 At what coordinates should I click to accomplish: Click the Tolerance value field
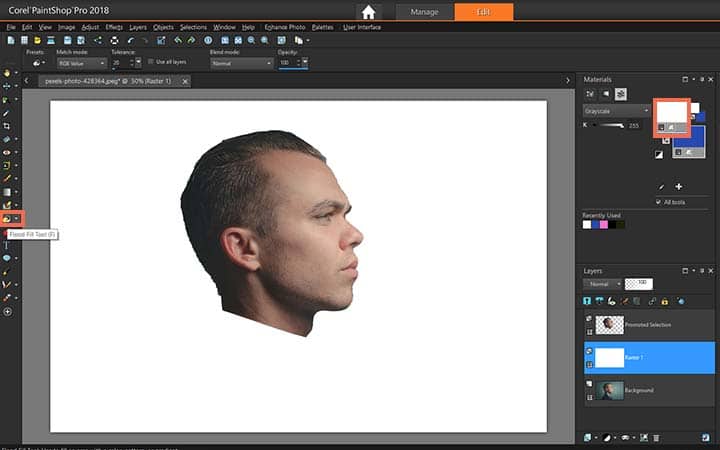coord(120,63)
